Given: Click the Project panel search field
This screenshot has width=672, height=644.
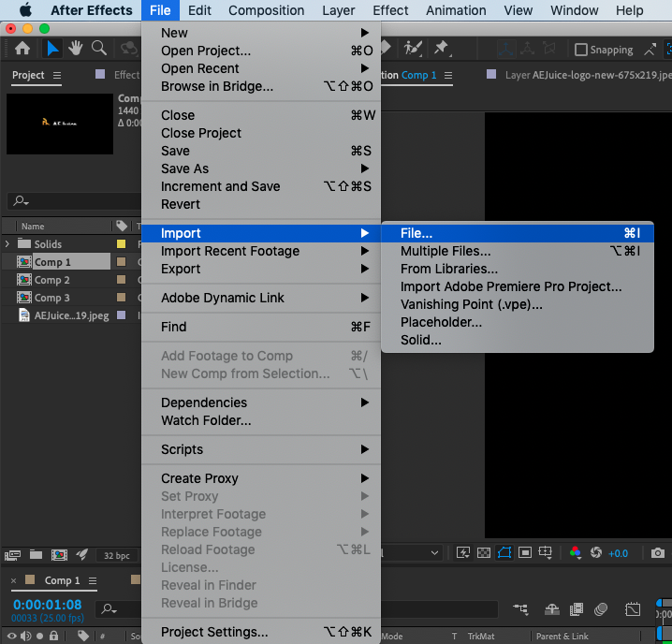Looking at the screenshot, I should pyautogui.click(x=74, y=200).
